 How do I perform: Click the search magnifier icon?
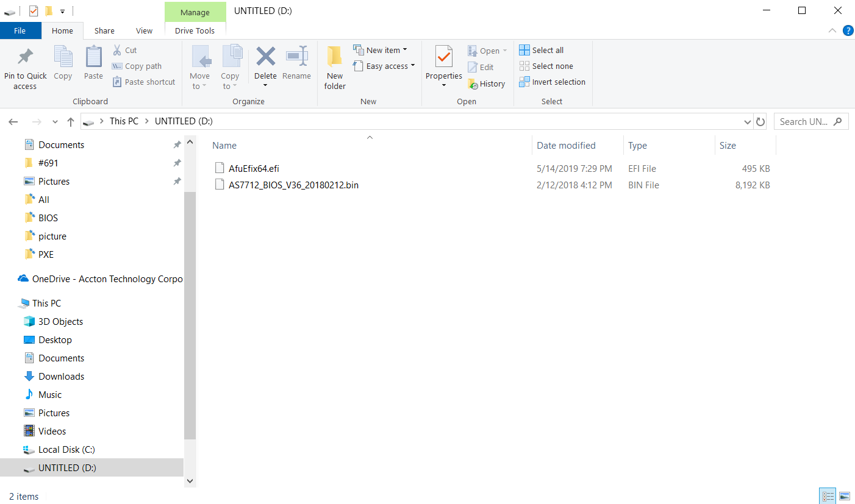(838, 121)
